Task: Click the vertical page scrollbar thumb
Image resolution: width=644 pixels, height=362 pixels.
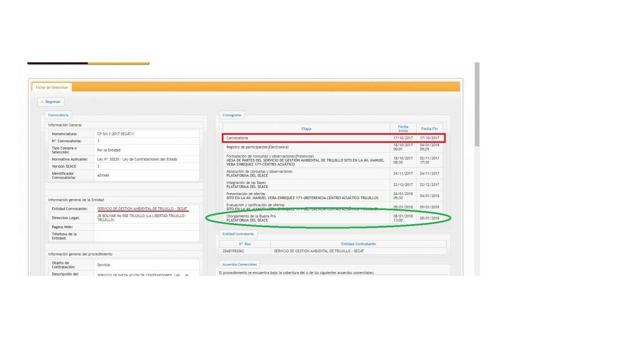Action: [x=477, y=105]
